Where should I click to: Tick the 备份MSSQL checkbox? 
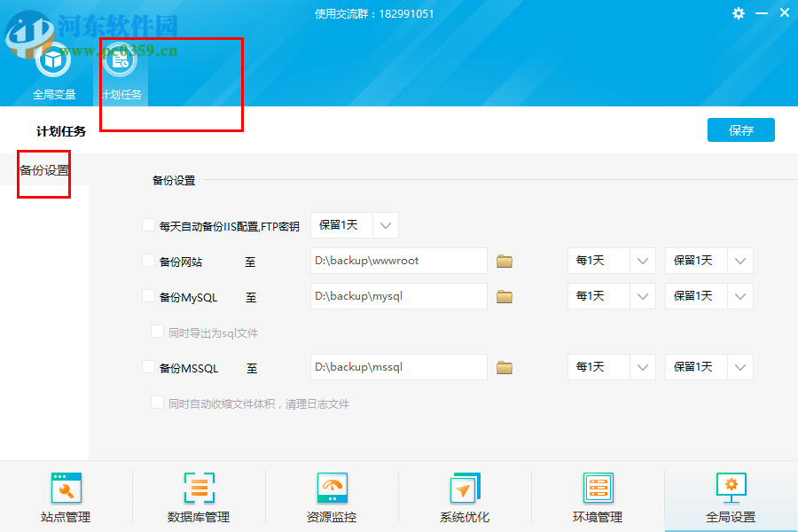pos(148,367)
